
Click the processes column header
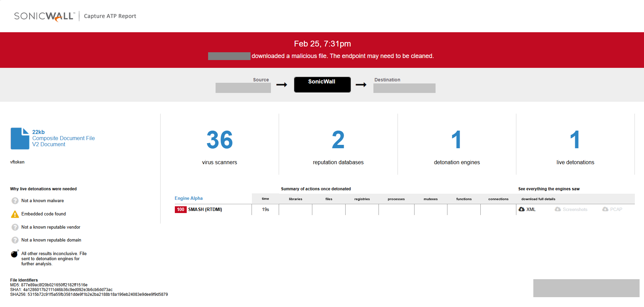[396, 199]
